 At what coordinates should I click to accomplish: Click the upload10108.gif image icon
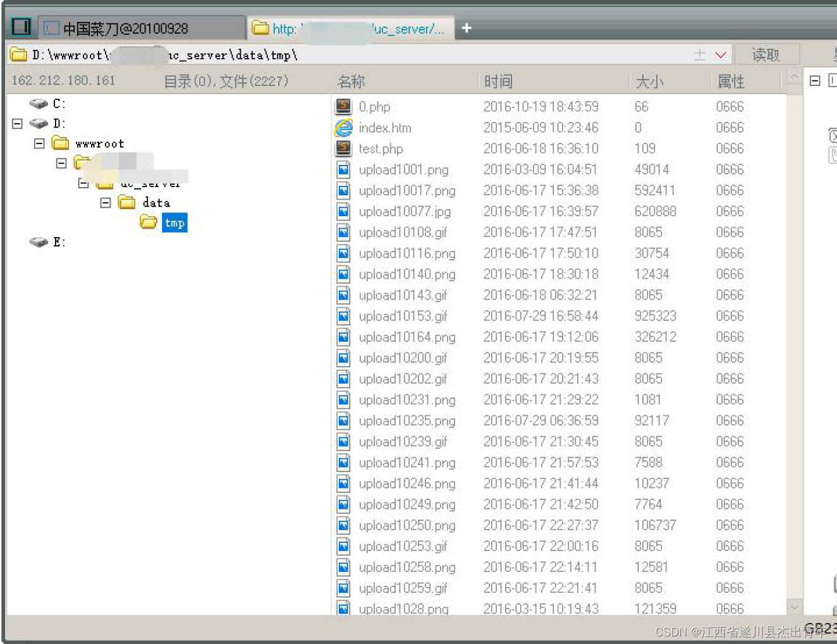(343, 232)
